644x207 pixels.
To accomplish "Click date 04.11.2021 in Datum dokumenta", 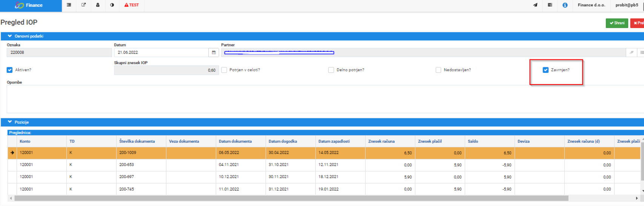I will pyautogui.click(x=241, y=165).
